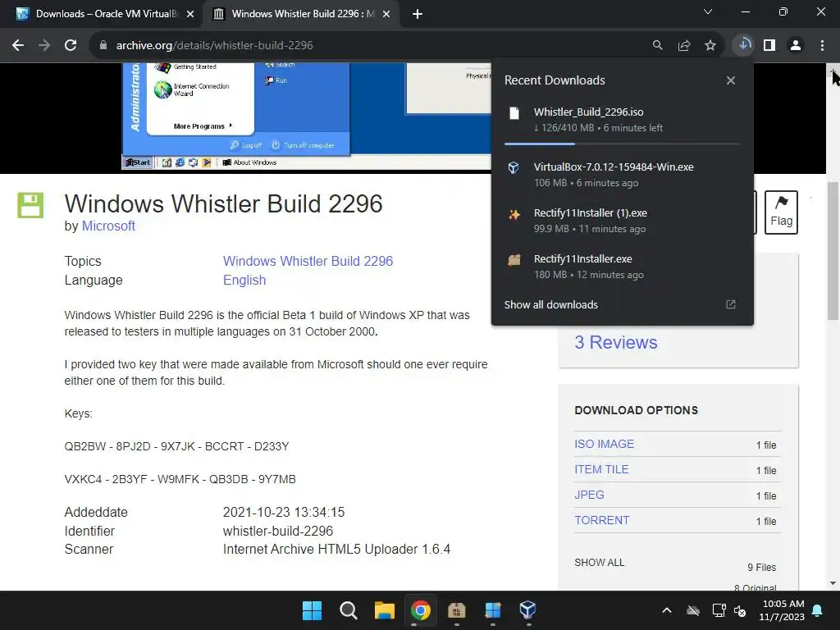Click the forward navigation arrow
This screenshot has width=840, height=630.
coord(44,46)
